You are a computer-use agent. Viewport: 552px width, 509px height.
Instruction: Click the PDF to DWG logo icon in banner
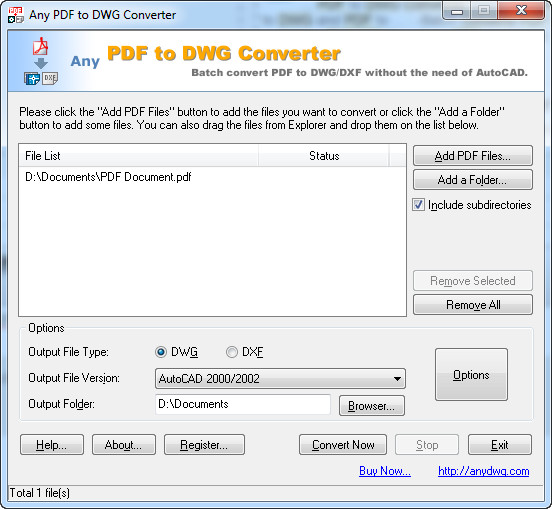click(x=41, y=61)
